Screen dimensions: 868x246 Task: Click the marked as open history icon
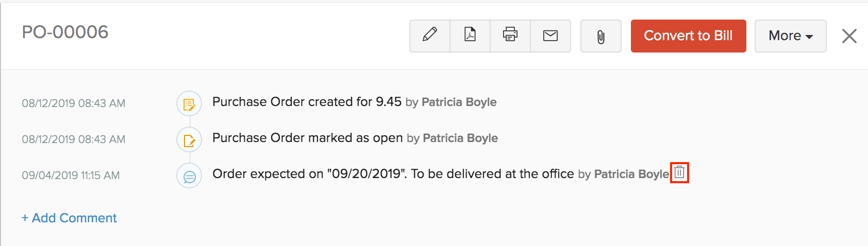click(189, 140)
